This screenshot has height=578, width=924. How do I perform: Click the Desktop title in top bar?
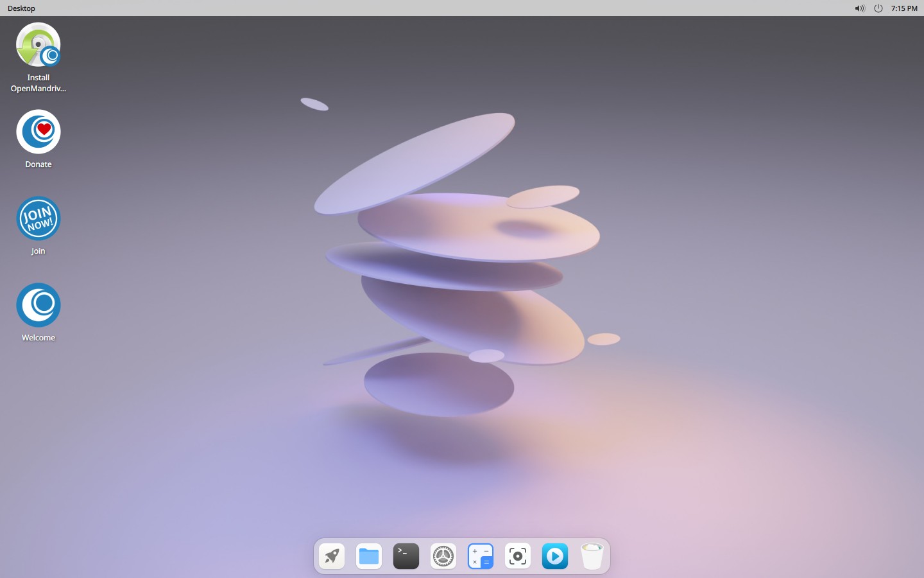[x=21, y=8]
